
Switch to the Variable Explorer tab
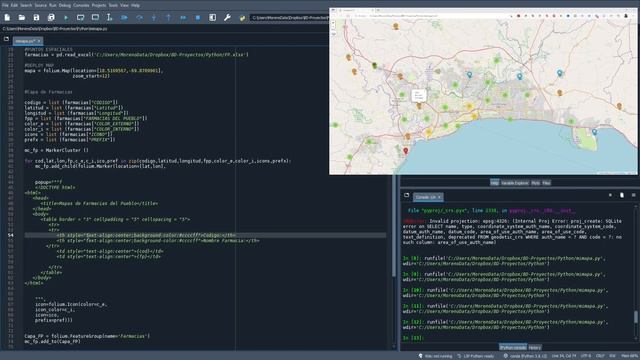point(515,183)
